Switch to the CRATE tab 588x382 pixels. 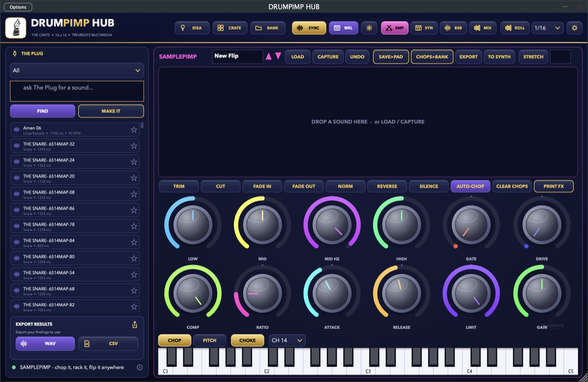click(x=230, y=28)
